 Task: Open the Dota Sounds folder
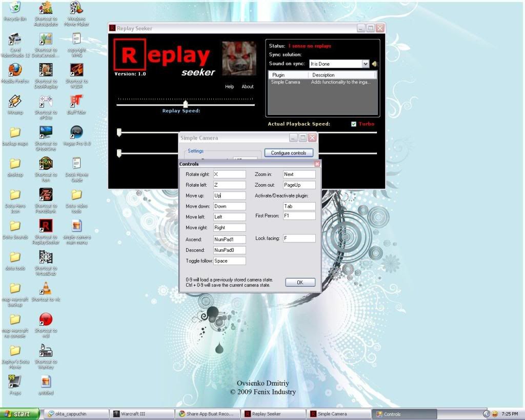(15, 229)
